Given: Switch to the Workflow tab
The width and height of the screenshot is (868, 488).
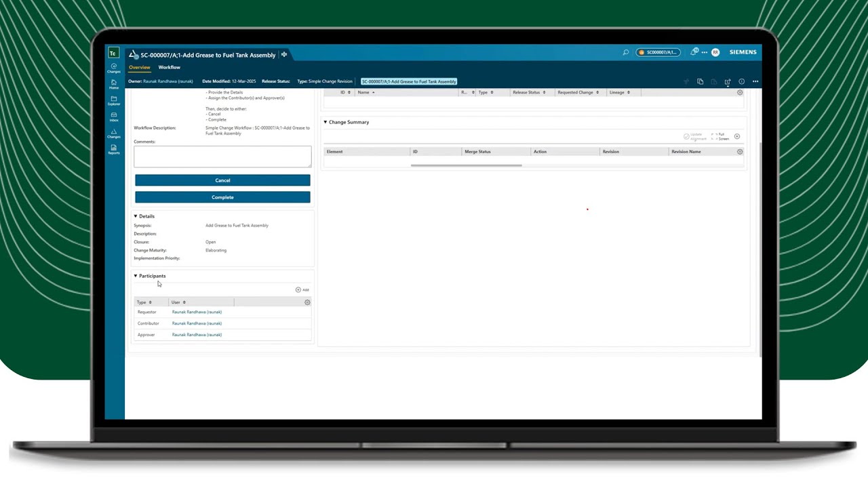Looking at the screenshot, I should tap(170, 67).
